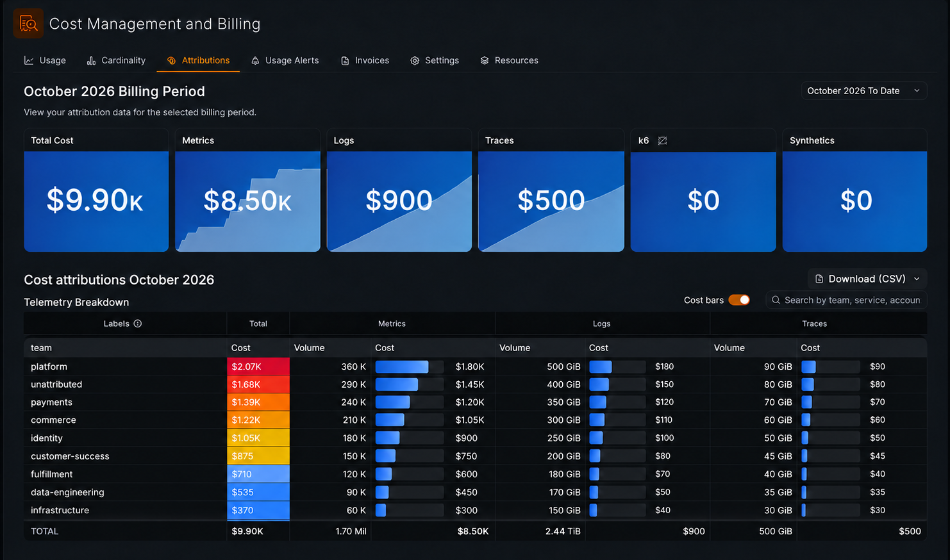This screenshot has height=560, width=950.
Task: Focus the search by team, service field
Action: (x=846, y=300)
